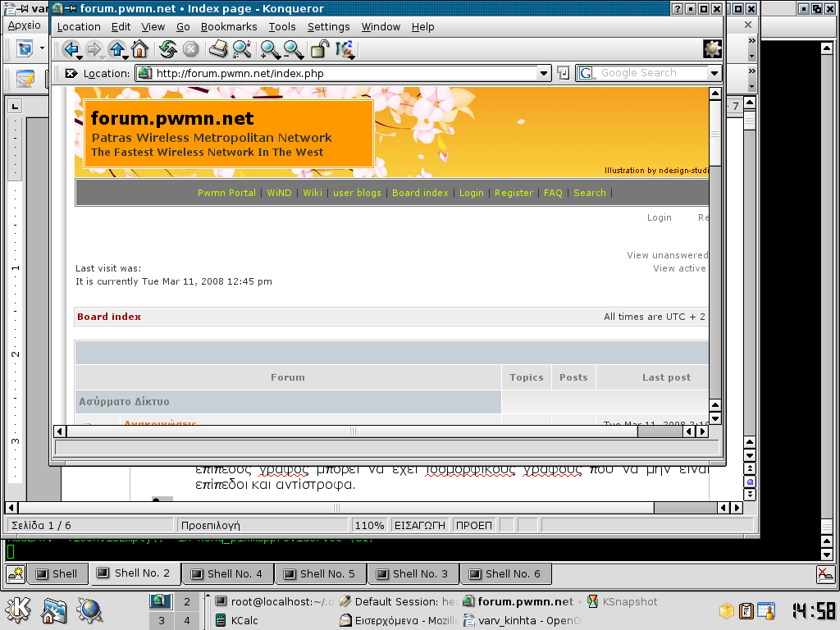Open the 110% zoom level field
The height and width of the screenshot is (630, 840).
coord(369,525)
